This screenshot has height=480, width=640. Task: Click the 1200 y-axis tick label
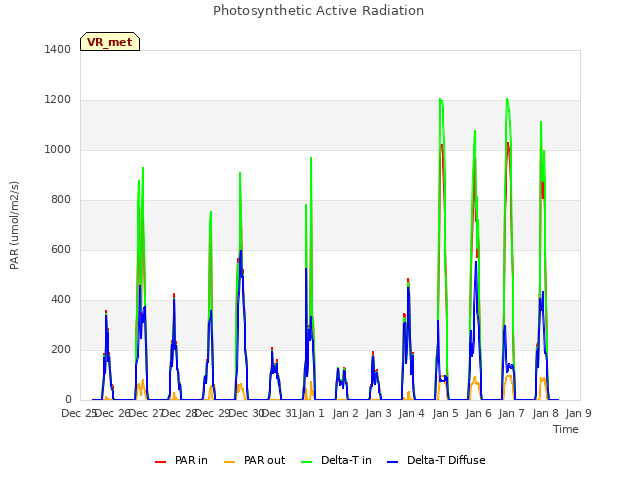(58, 100)
